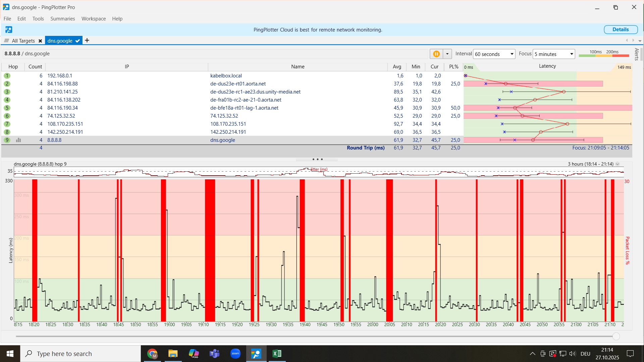Open the vertical Alerts panel tab
This screenshot has height=362, width=644.
[x=636, y=54]
